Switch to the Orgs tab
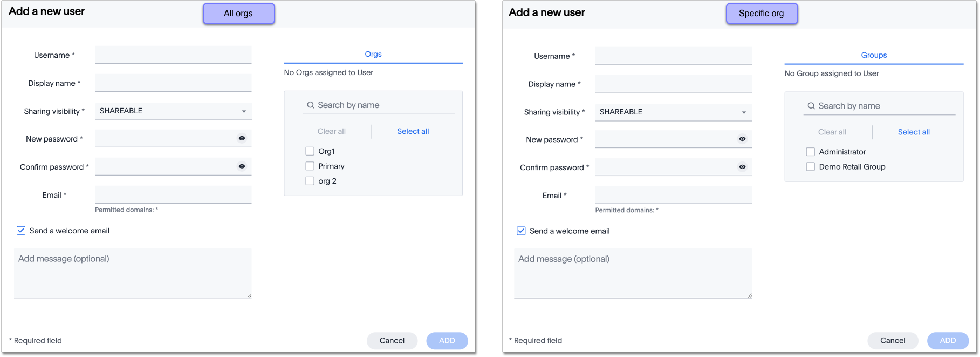 pos(373,54)
